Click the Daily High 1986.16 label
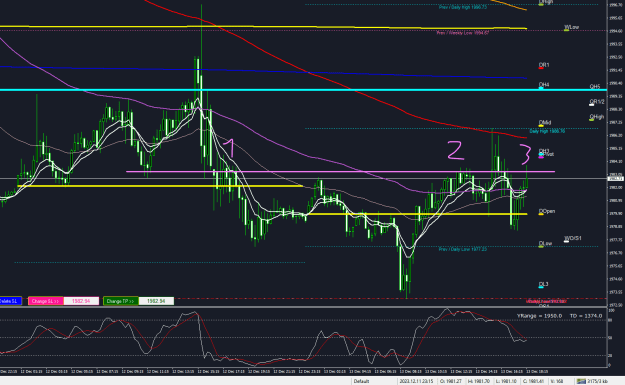Screen dimensions: 625x385 [x=547, y=131]
